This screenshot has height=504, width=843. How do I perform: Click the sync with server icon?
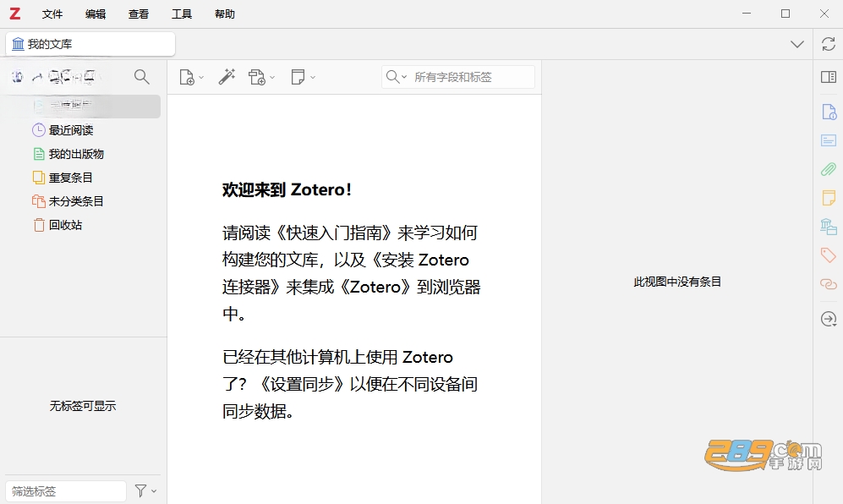829,44
